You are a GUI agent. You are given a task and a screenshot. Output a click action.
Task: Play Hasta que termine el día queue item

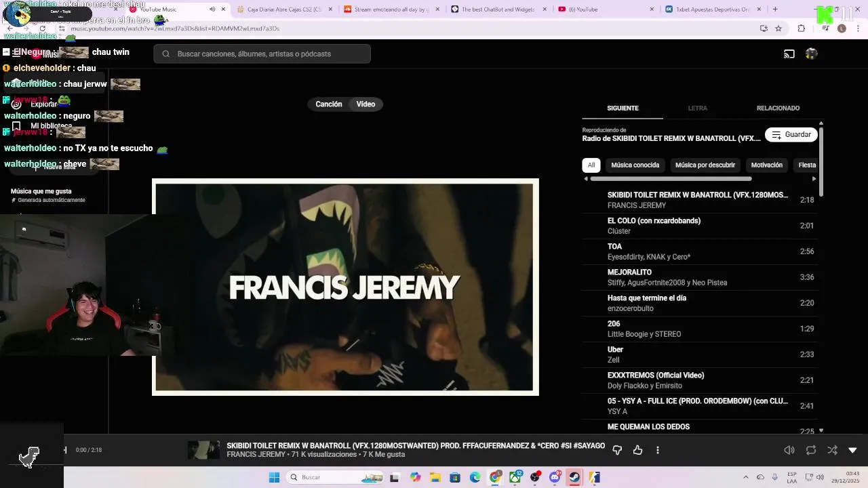click(x=700, y=303)
